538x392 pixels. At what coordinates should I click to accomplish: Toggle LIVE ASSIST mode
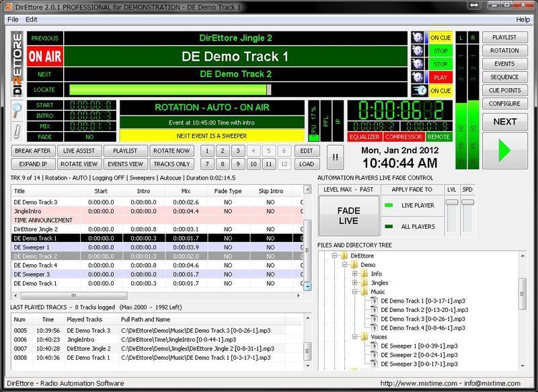[79, 151]
